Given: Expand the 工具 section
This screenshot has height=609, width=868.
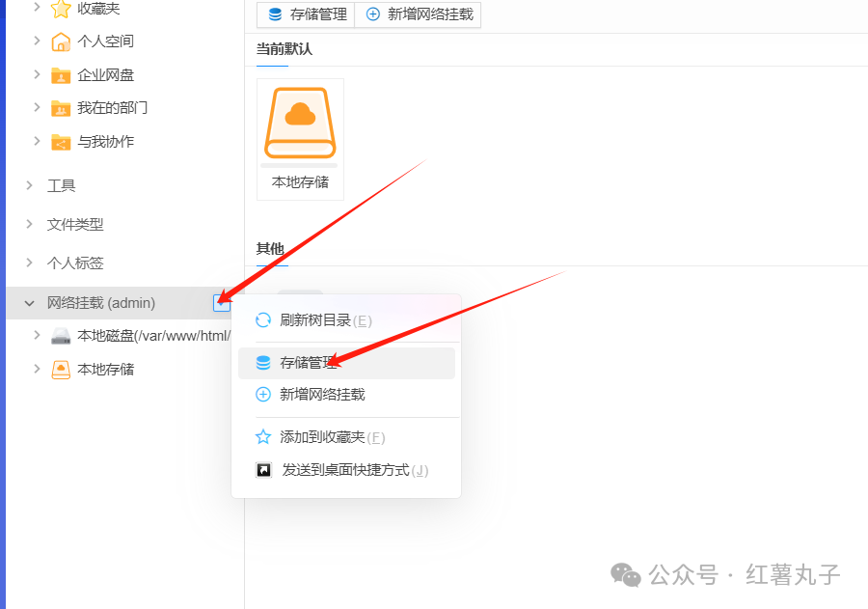Looking at the screenshot, I should 29,185.
